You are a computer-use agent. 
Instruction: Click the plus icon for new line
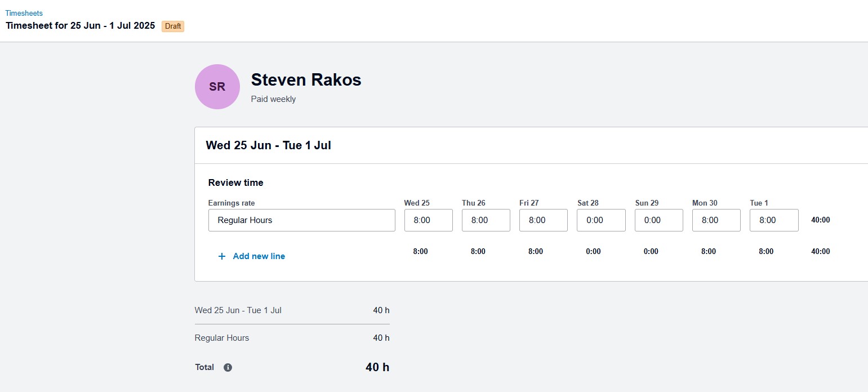coord(222,256)
